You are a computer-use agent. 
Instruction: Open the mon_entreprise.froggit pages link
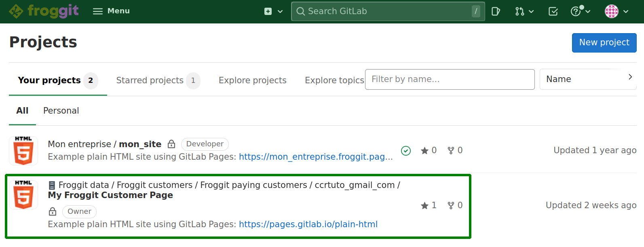pyautogui.click(x=316, y=157)
